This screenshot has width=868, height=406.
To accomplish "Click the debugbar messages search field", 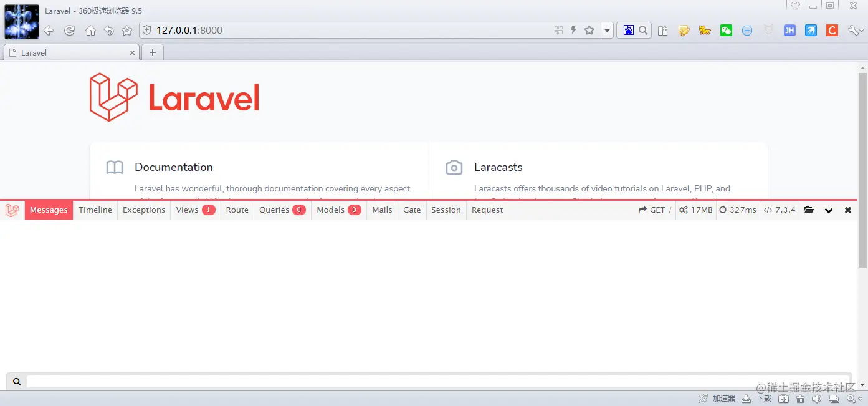I will pyautogui.click(x=439, y=381).
